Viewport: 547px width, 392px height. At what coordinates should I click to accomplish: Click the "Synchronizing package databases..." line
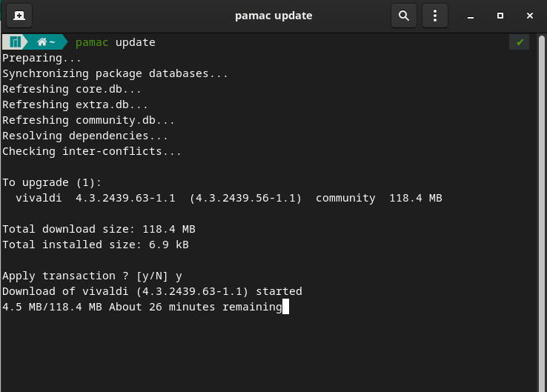[x=115, y=73]
